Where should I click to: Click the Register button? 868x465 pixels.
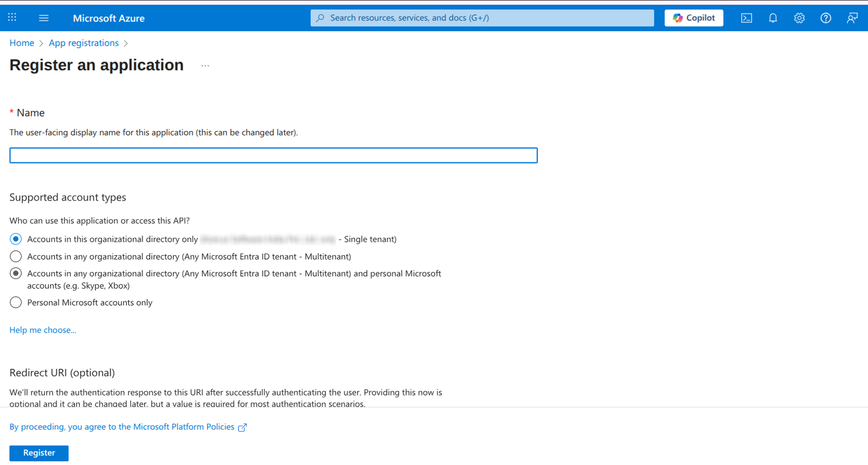pyautogui.click(x=39, y=453)
